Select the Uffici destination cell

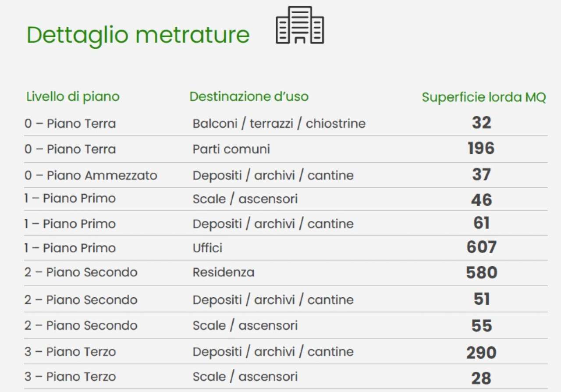207,248
